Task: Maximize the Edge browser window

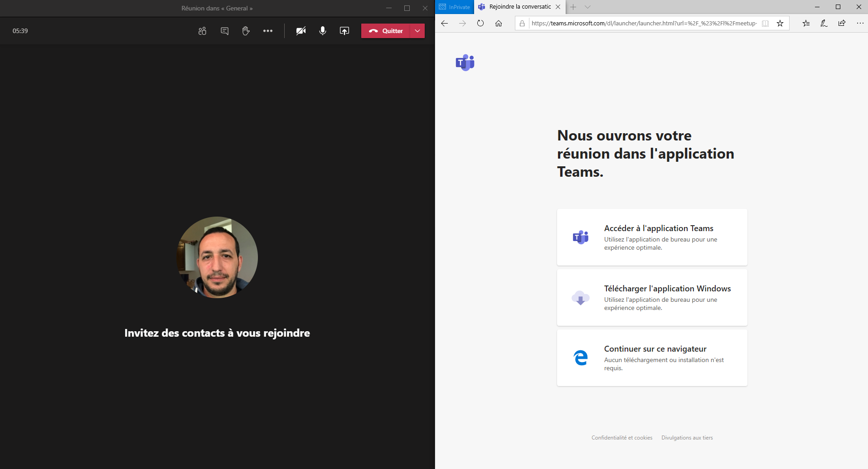Action: [x=838, y=7]
